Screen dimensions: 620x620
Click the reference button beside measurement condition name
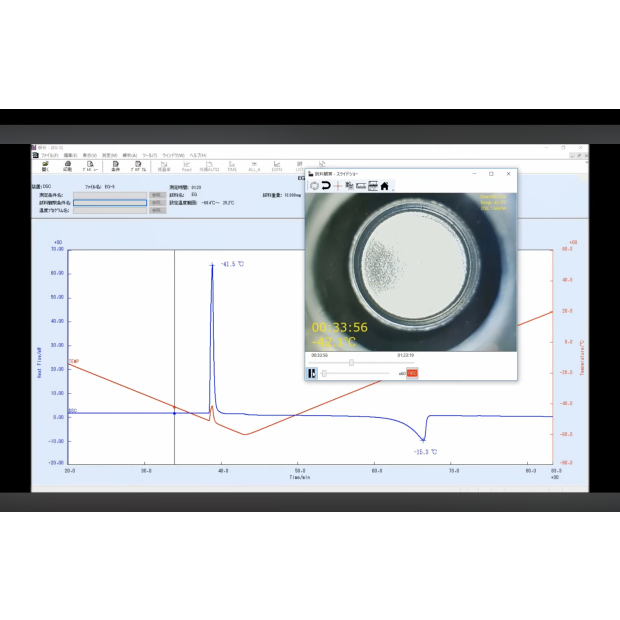point(157,194)
